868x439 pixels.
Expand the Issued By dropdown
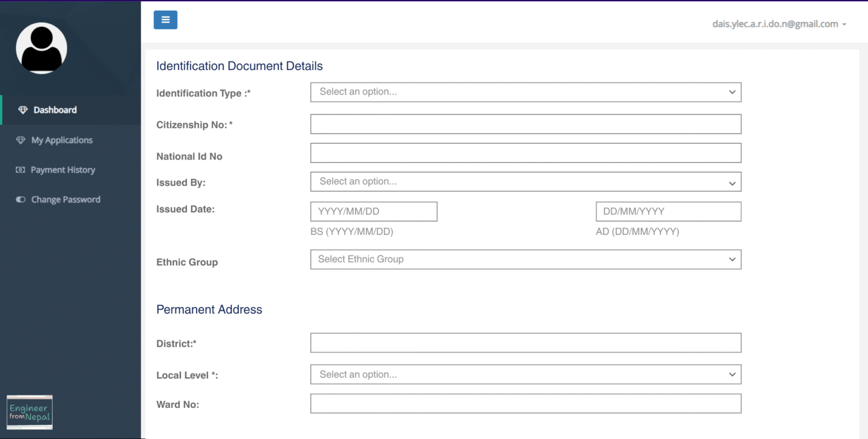click(525, 182)
